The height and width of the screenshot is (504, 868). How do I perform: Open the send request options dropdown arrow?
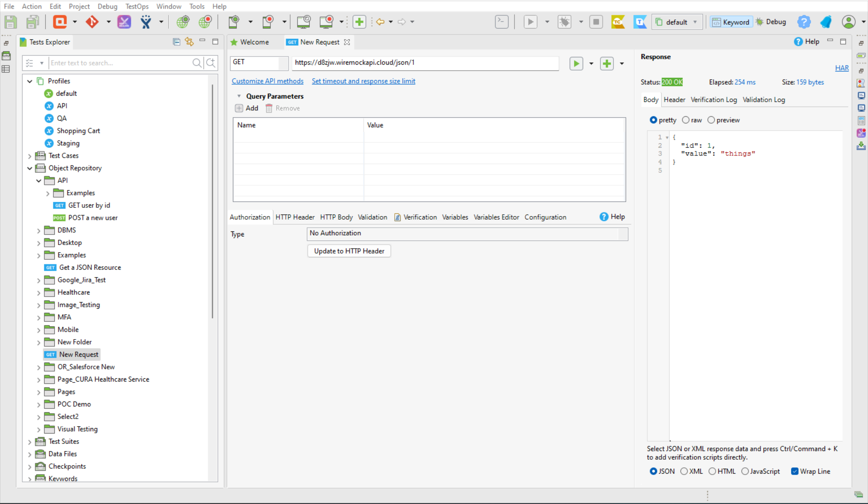(x=591, y=64)
